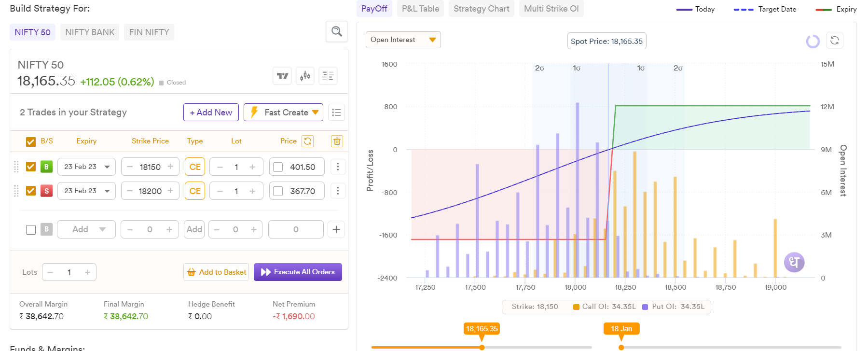Click 18,165.35 spot price slider handle
Image resolution: width=868 pixels, height=351 pixels.
click(482, 347)
